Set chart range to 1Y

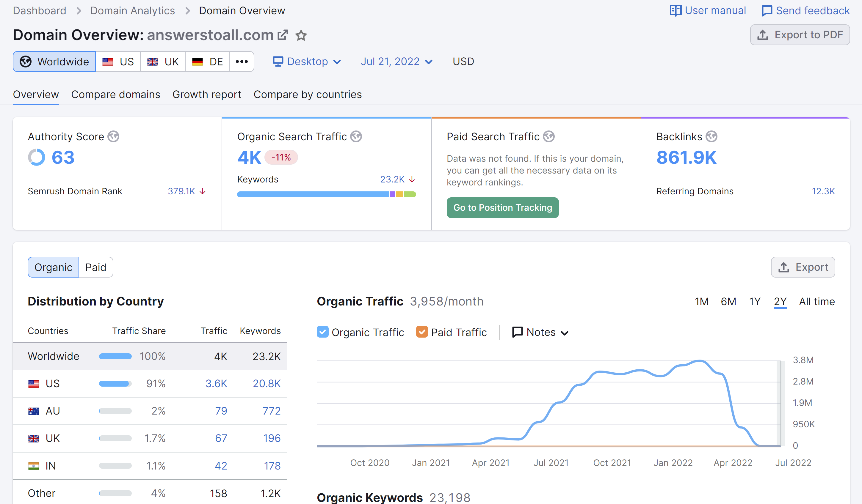coord(755,301)
